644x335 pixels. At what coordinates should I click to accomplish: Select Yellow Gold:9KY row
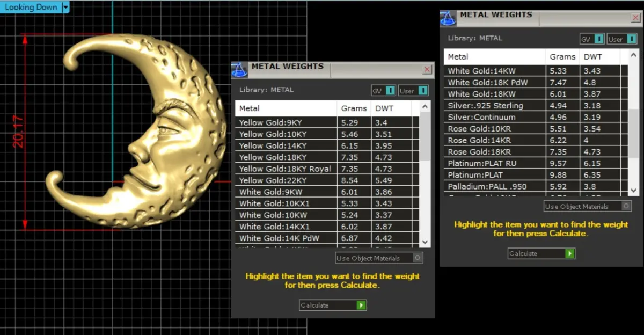[x=327, y=122]
